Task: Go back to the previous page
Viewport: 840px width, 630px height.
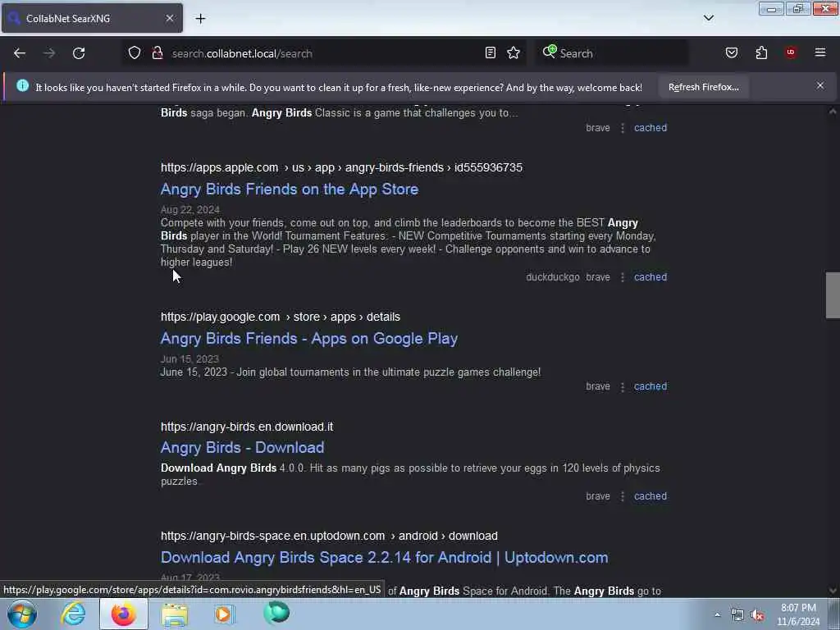Action: (x=20, y=53)
